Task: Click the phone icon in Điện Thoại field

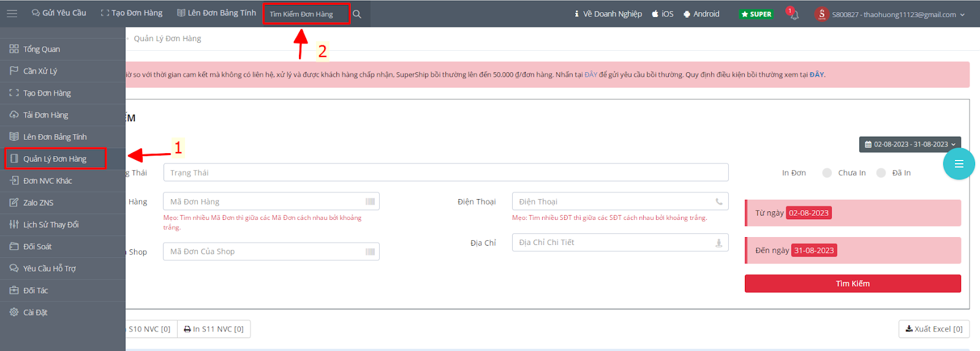Action: click(x=719, y=202)
